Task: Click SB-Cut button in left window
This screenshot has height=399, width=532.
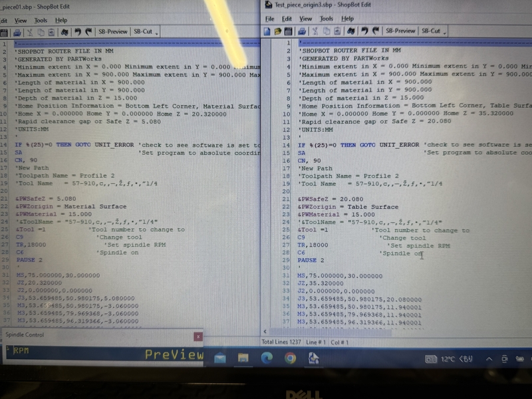Action: coord(143,31)
